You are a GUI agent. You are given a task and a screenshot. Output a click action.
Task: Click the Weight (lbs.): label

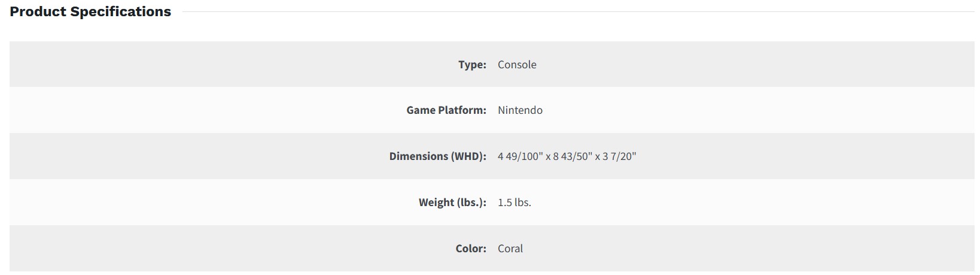(x=452, y=203)
